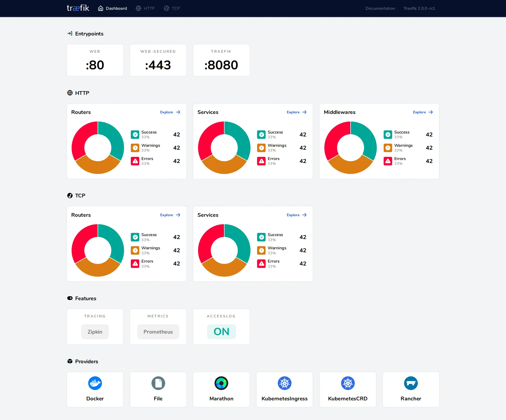The image size is (506, 420).
Task: Click the Docker provider icon
Action: [95, 383]
